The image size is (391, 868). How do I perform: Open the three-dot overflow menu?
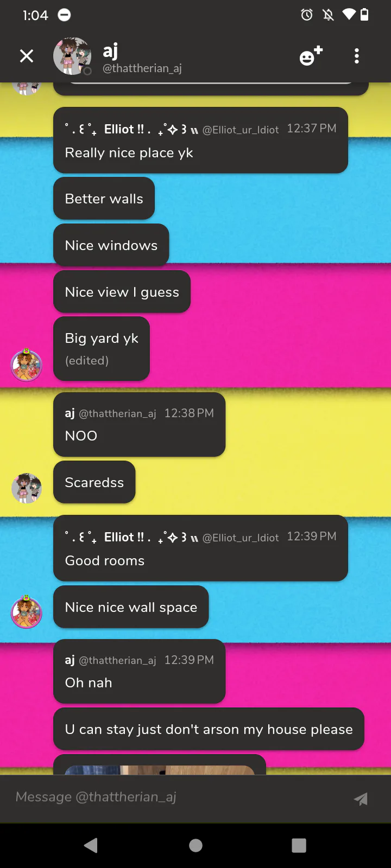(x=357, y=56)
